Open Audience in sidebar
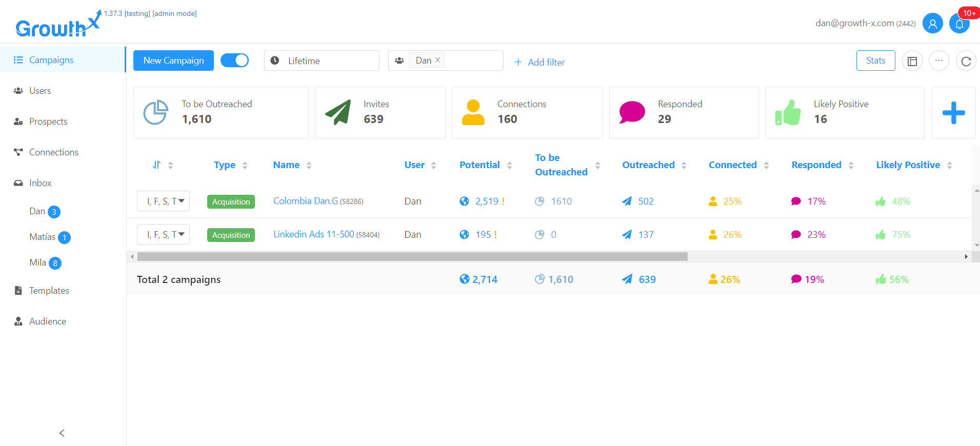Image resolution: width=980 pixels, height=446 pixels. (x=63, y=321)
